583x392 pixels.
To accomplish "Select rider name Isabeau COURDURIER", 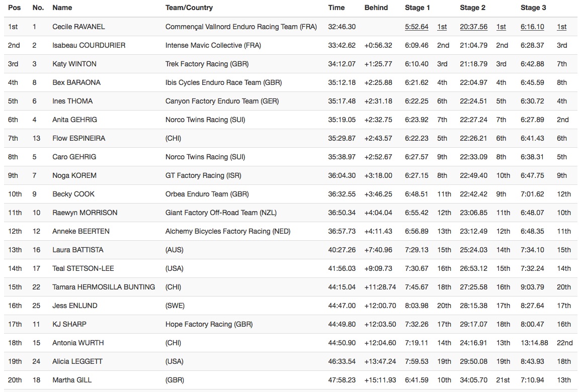I will coord(89,45).
